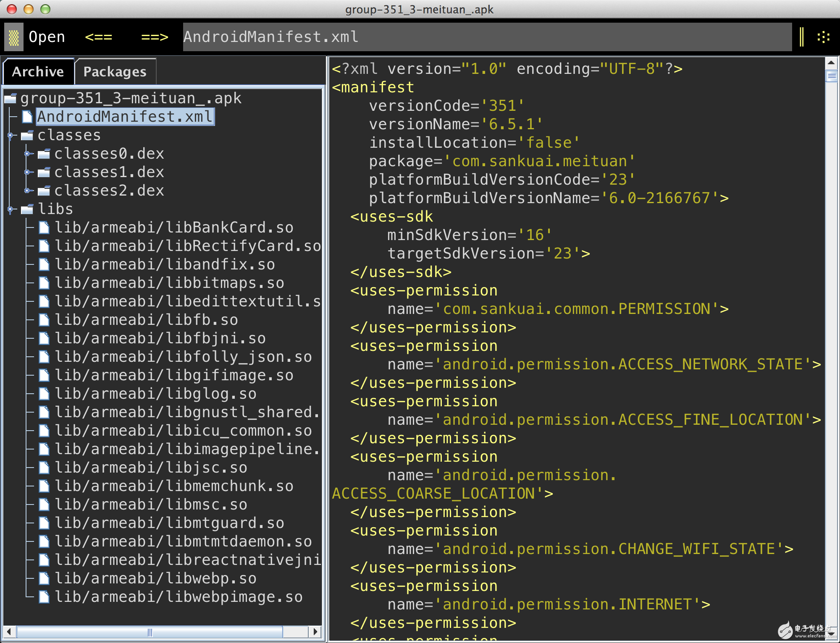Go back with the <== button
This screenshot has height=643, width=840.
pos(98,37)
